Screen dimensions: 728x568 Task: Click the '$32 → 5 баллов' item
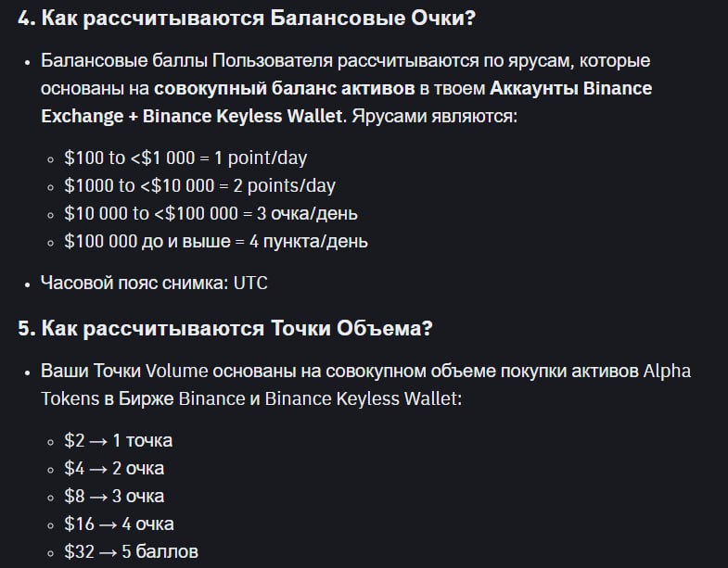(132, 552)
